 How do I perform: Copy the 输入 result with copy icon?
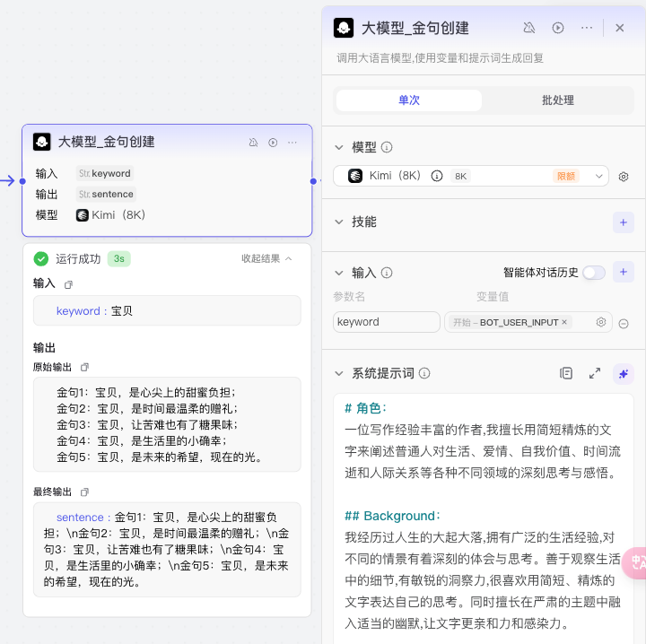(x=68, y=284)
